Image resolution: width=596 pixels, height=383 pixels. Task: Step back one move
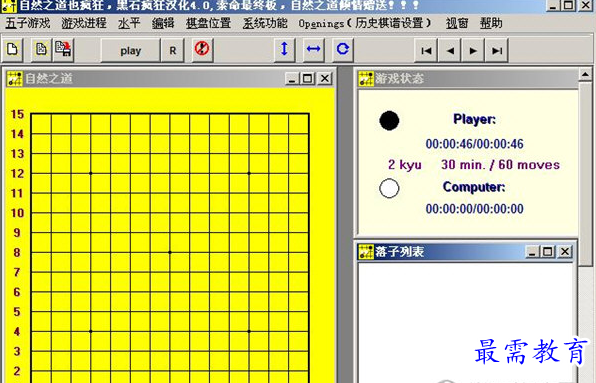point(450,50)
